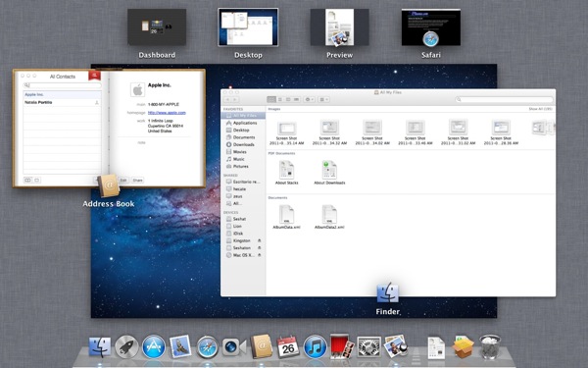The width and height of the screenshot is (588, 368).
Task: Select Applications in Finder sidebar
Action: coord(243,123)
